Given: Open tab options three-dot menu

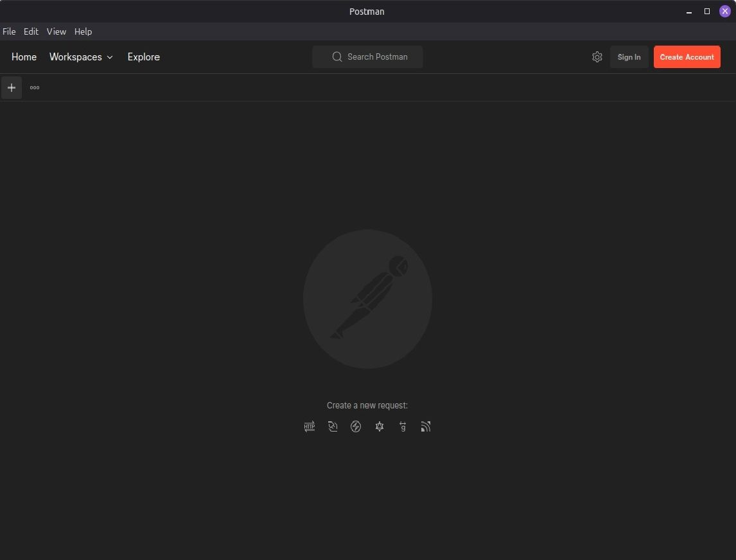Looking at the screenshot, I should [x=35, y=88].
